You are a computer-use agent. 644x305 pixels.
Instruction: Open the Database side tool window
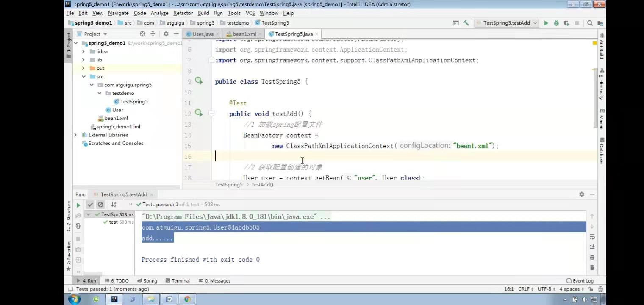click(602, 150)
